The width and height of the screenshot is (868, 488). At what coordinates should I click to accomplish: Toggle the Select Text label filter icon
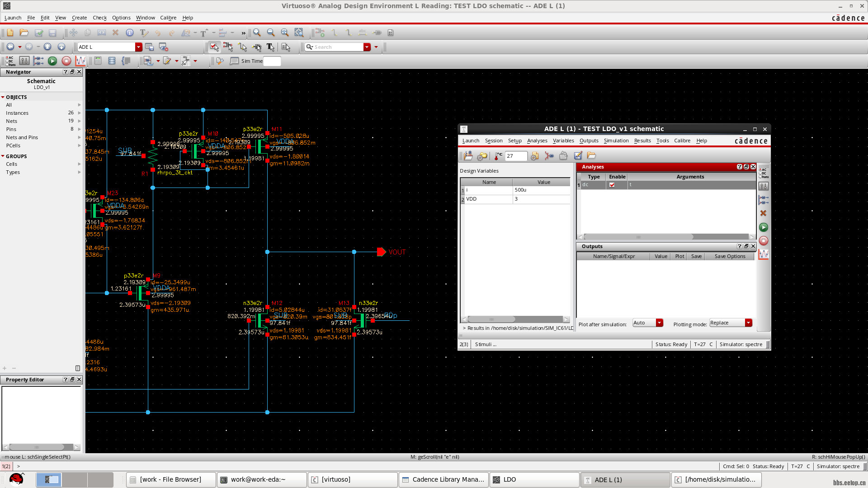[270, 47]
